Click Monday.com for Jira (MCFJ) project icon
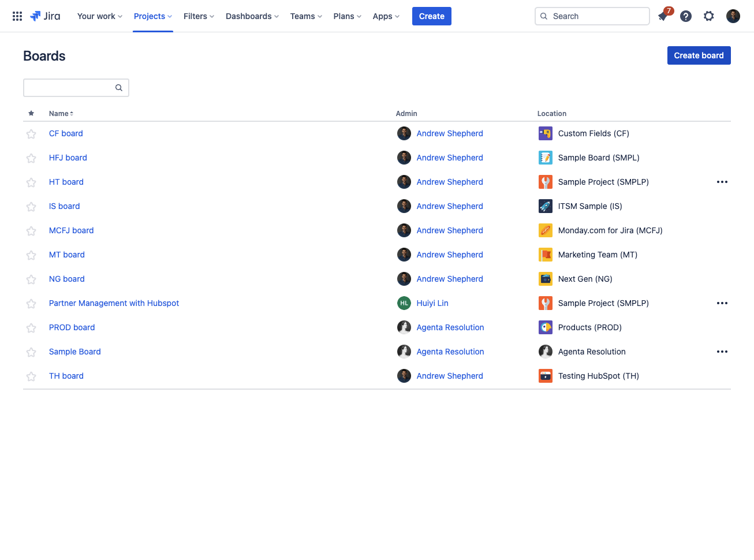The image size is (754, 560). (x=546, y=230)
